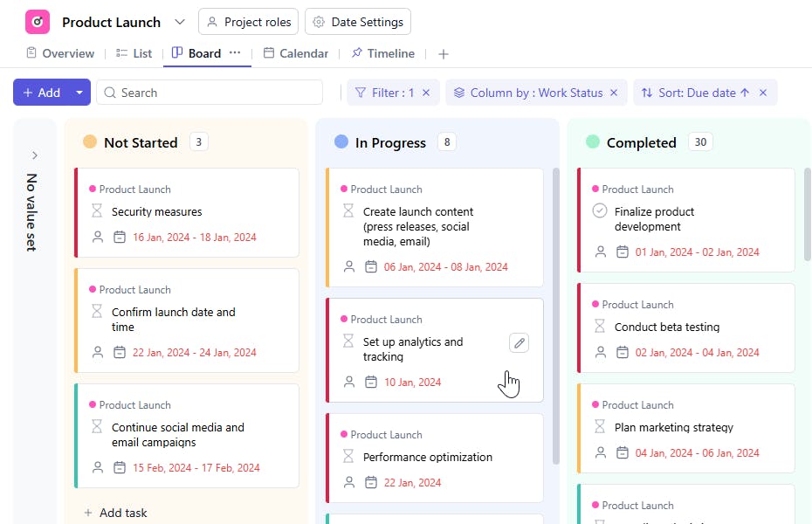Click calendar icon on Performance optimization card
Viewport: 812px width, 524px height.
click(371, 482)
